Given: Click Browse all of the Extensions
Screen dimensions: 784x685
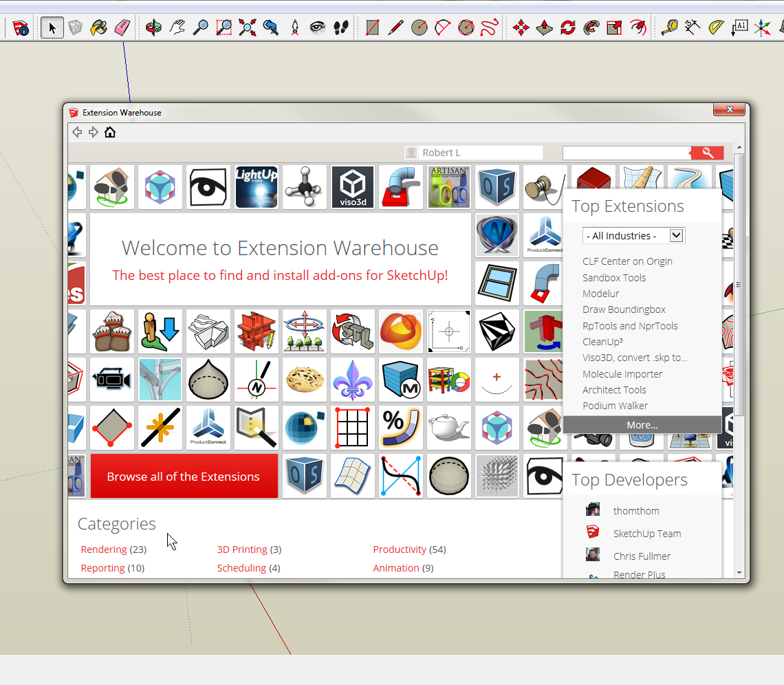Looking at the screenshot, I should pyautogui.click(x=184, y=476).
